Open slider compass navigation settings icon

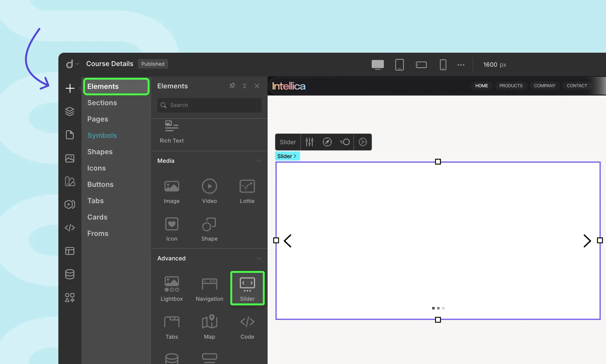coord(327,142)
